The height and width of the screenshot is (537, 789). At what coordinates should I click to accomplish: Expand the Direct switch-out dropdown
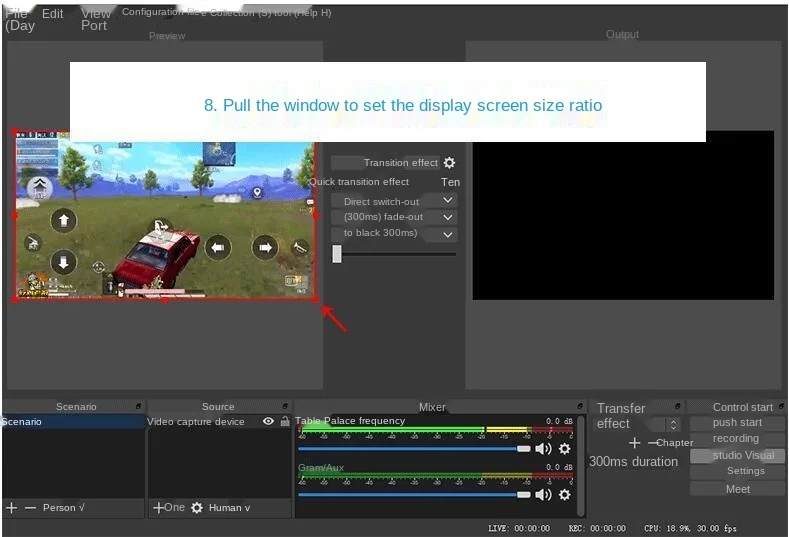pyautogui.click(x=447, y=200)
